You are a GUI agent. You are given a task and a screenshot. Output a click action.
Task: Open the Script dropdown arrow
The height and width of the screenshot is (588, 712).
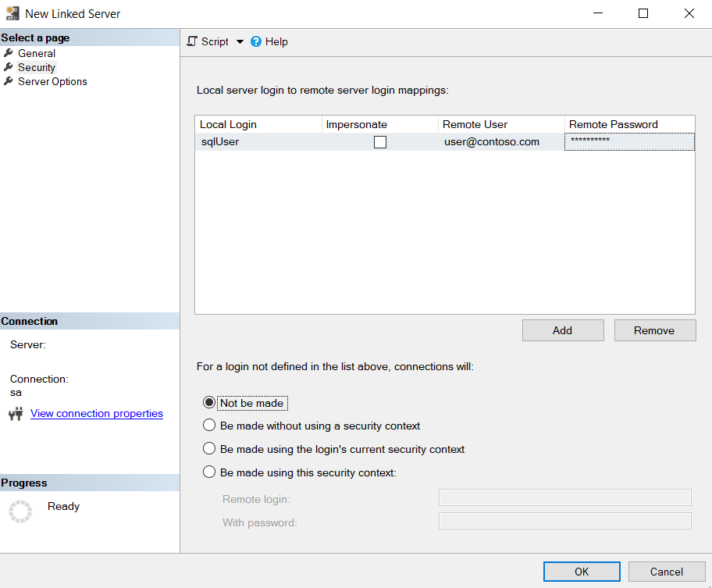pyautogui.click(x=239, y=41)
